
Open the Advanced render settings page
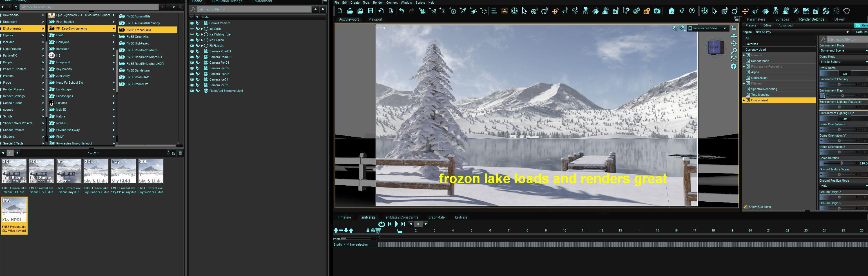pos(785,26)
